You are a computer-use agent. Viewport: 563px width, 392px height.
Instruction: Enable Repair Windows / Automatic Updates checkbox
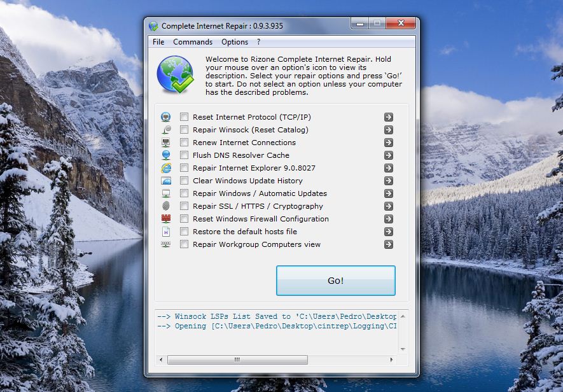[184, 193]
